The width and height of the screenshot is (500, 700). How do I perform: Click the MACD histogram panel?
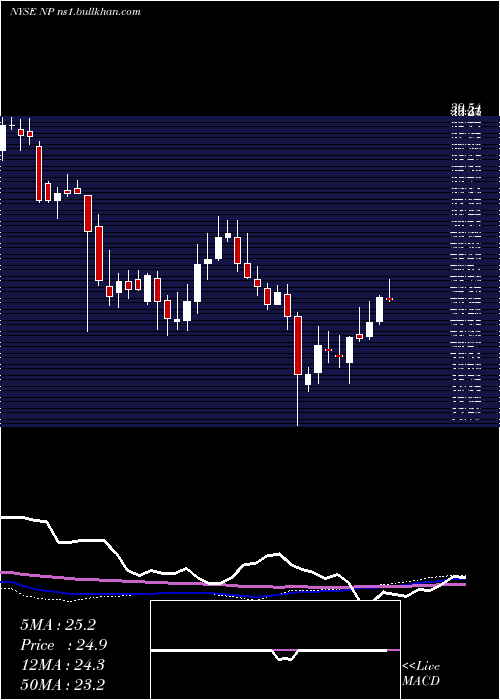275,650
